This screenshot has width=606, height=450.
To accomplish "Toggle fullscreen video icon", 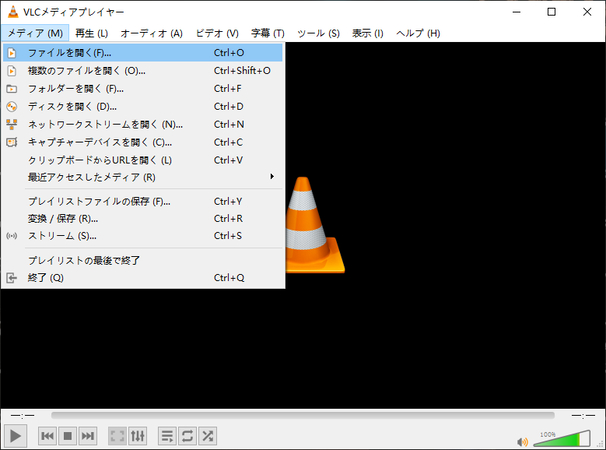I will pyautogui.click(x=117, y=436).
